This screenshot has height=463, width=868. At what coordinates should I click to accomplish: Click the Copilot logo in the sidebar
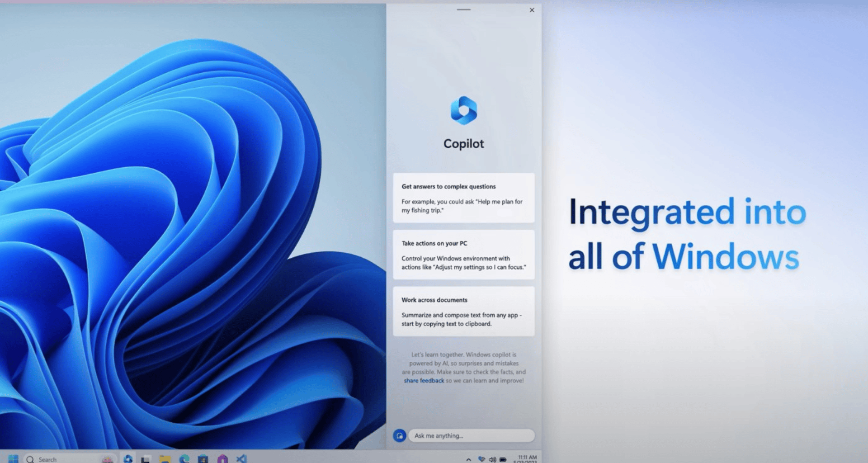pyautogui.click(x=463, y=110)
